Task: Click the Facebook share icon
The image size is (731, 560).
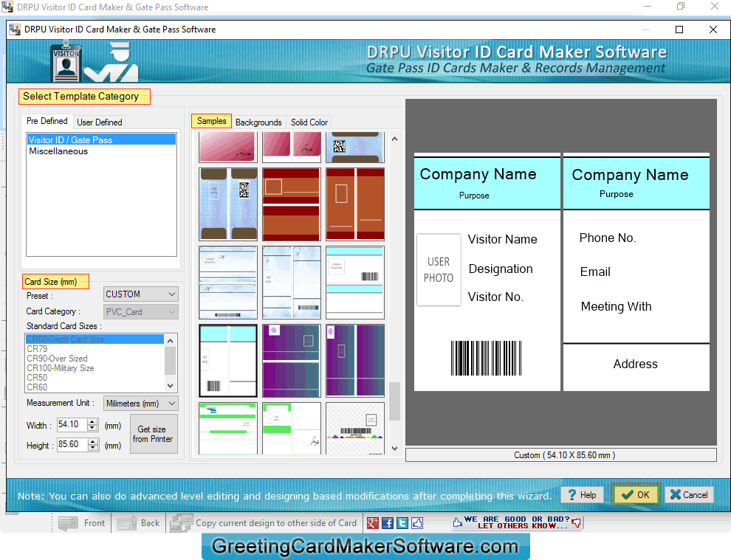Action: [x=388, y=522]
